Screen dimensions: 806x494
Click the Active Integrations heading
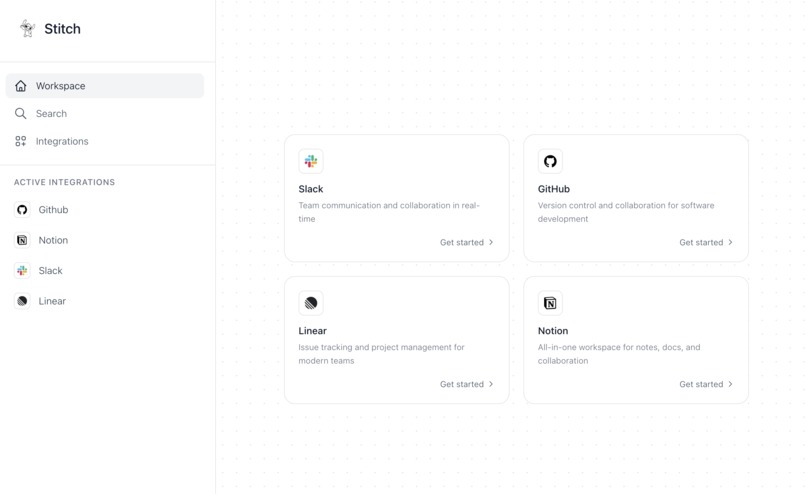pos(64,182)
